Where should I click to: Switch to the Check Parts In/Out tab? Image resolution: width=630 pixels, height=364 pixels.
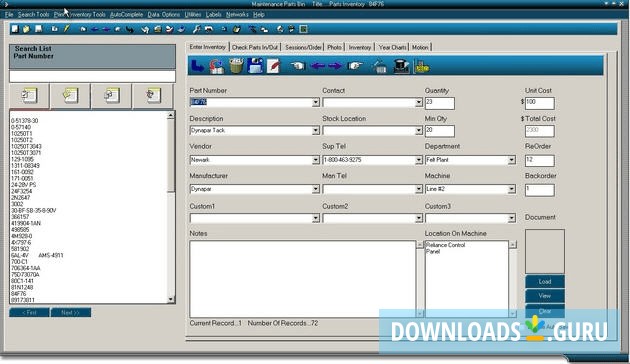point(255,47)
